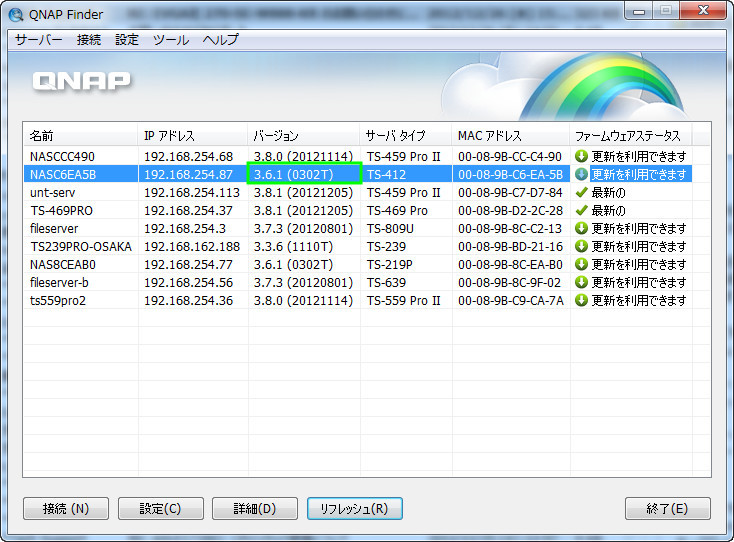Click green checkmark icon for unt-serv
Screen dimensions: 734x542
tap(581, 192)
